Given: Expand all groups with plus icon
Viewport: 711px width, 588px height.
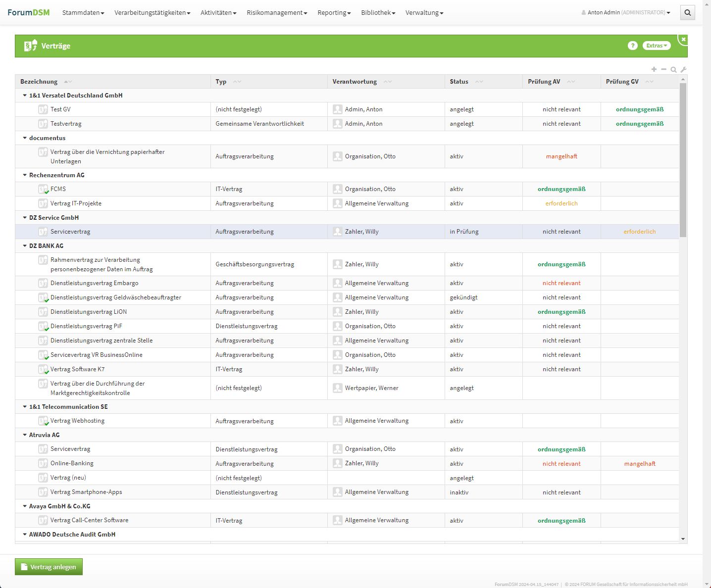Looking at the screenshot, I should (x=654, y=69).
